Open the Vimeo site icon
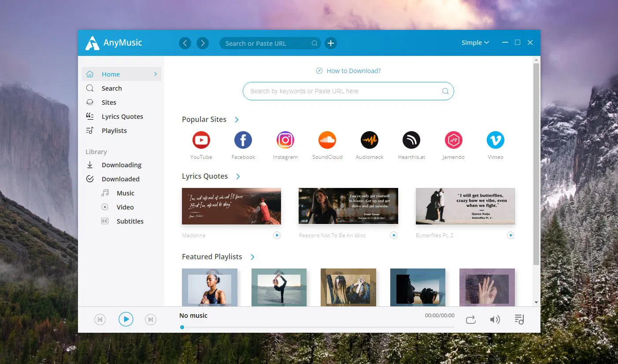The width and height of the screenshot is (618, 364). pos(496,140)
